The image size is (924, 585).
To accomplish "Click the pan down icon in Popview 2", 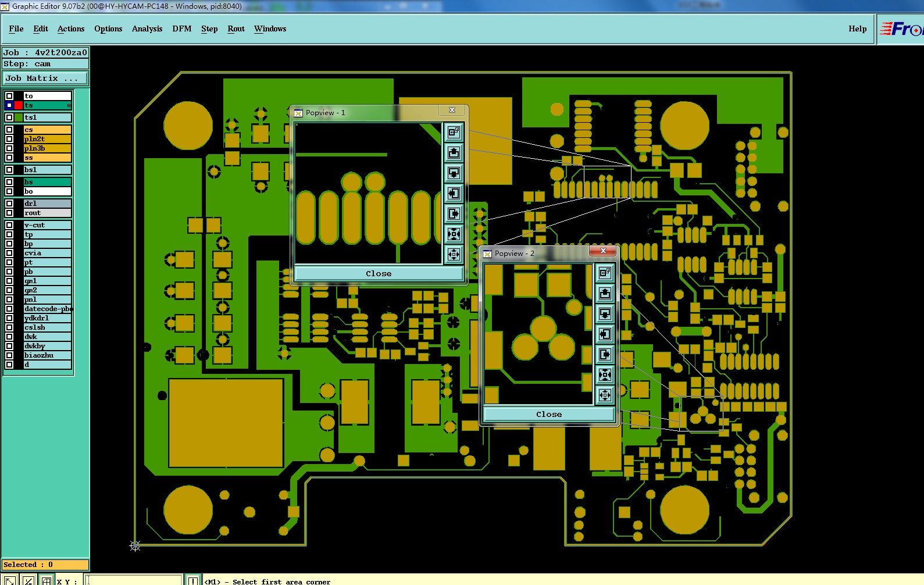I will click(x=605, y=313).
